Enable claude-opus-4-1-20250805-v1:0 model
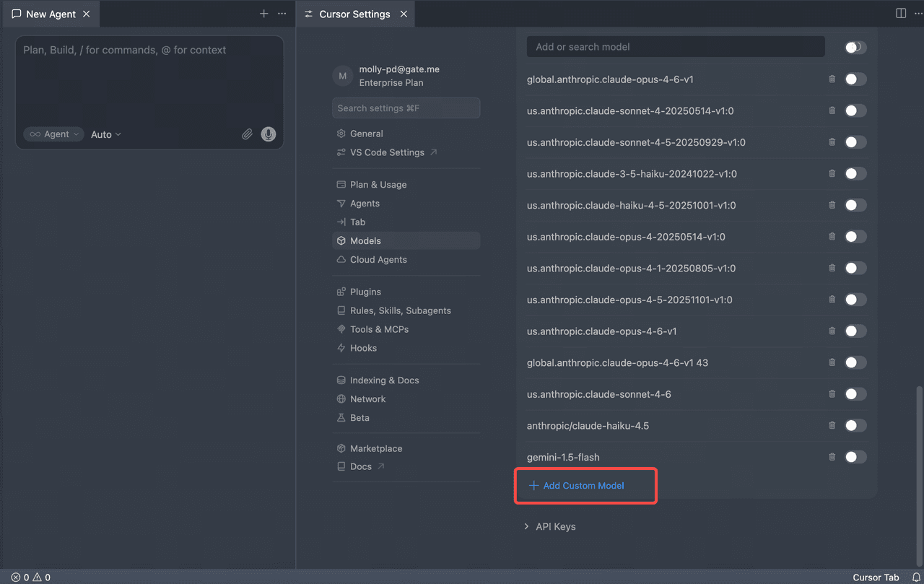The width and height of the screenshot is (924, 584). point(855,268)
